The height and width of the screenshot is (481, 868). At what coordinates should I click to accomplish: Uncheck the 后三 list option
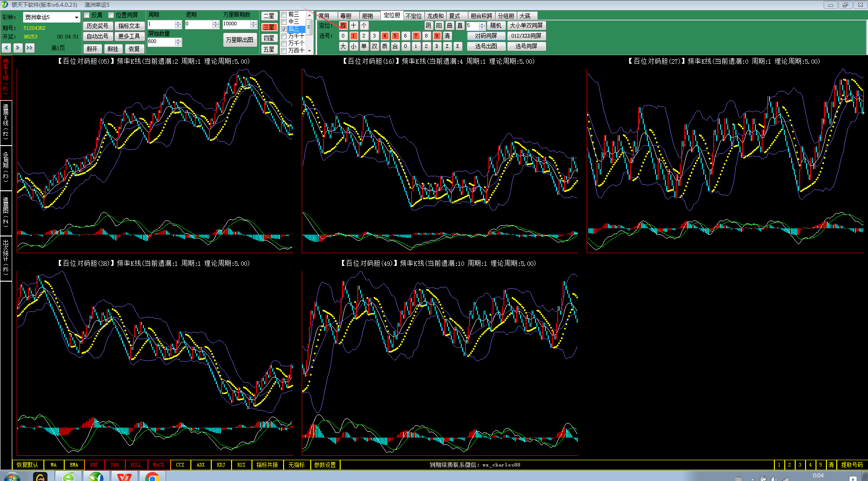tap(284, 29)
